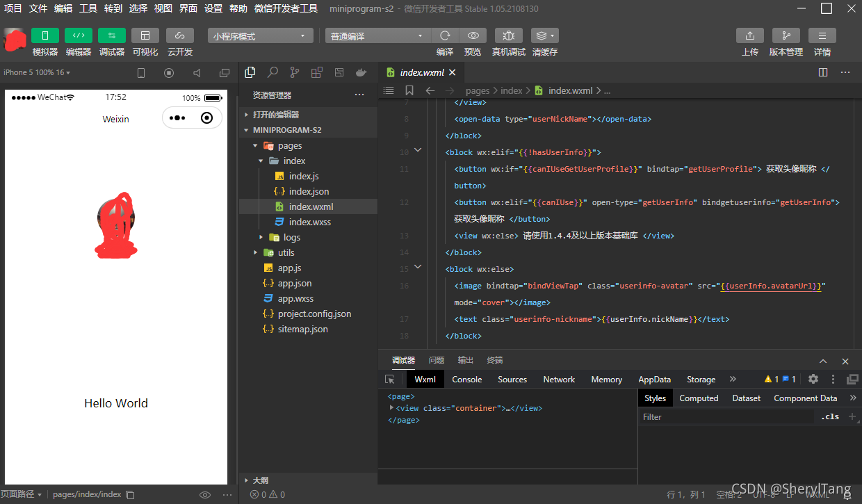Image resolution: width=862 pixels, height=504 pixels.
Task: Start real device debugging icon
Action: 509,35
